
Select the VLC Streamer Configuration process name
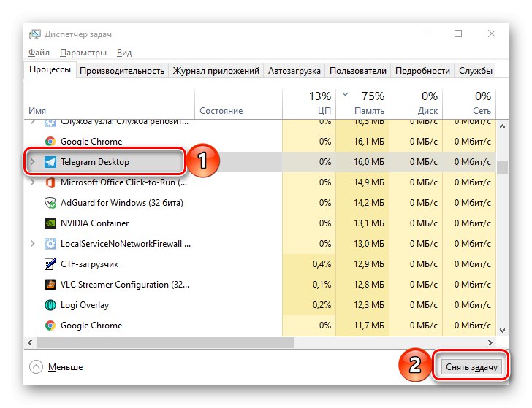pyautogui.click(x=125, y=285)
